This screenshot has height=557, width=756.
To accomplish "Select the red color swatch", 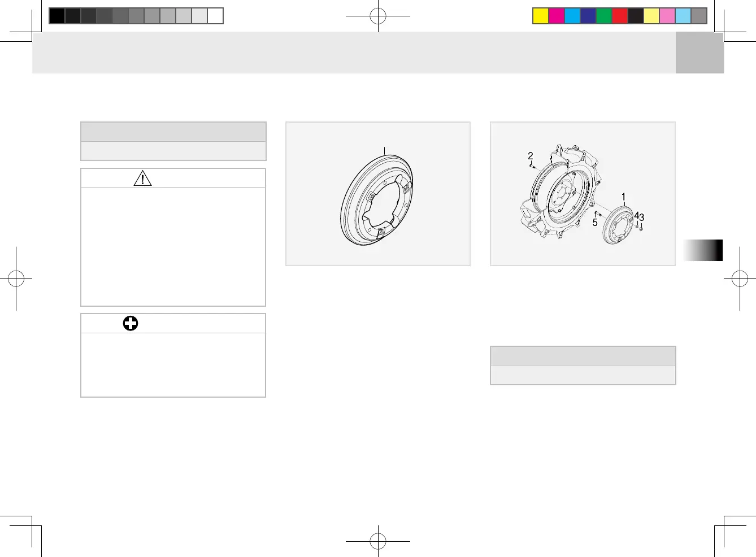I will pos(620,16).
